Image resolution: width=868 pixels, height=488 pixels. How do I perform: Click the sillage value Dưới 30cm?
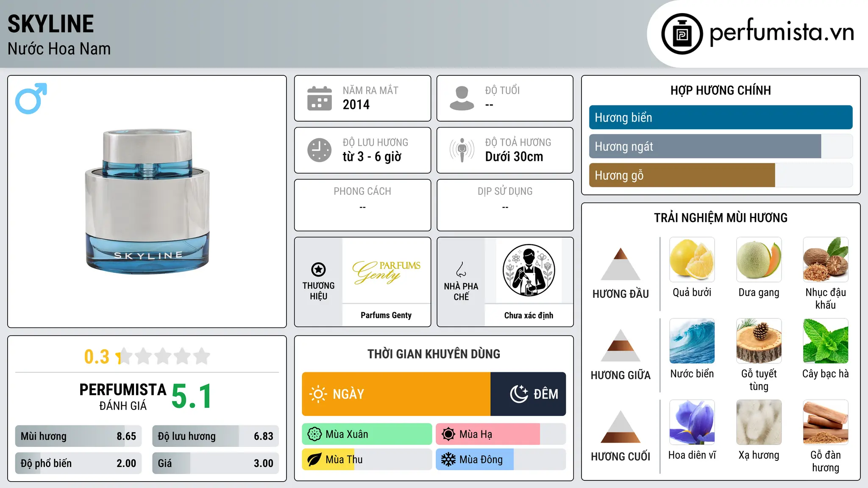pos(514,157)
